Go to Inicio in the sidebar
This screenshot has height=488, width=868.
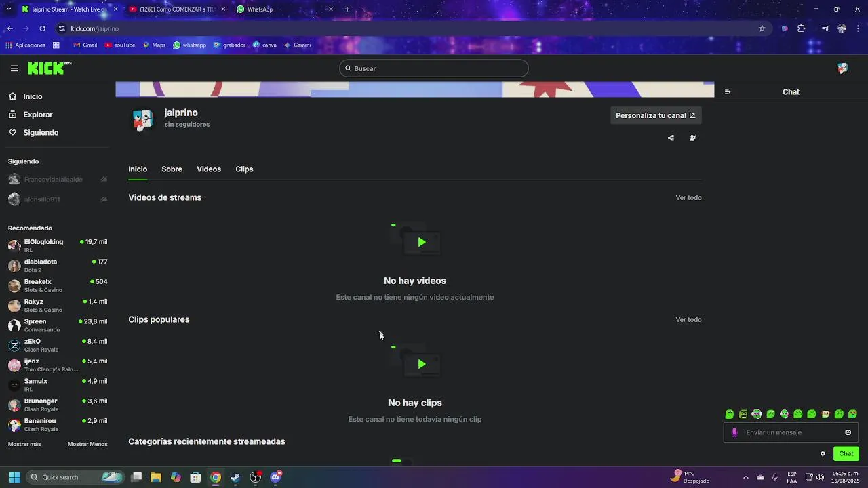coord(33,96)
